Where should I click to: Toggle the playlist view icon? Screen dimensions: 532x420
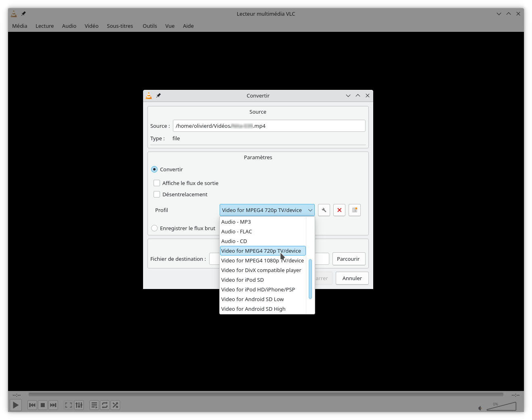point(94,405)
